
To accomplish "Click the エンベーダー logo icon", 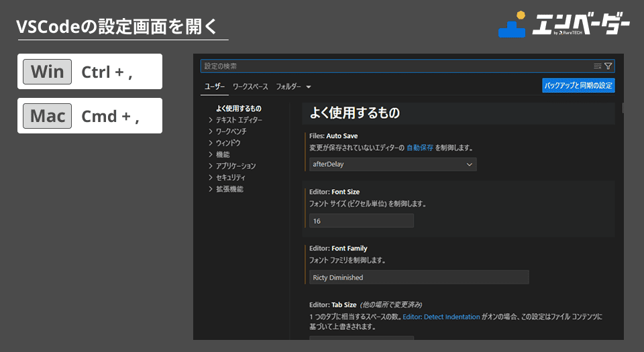I will point(512,24).
